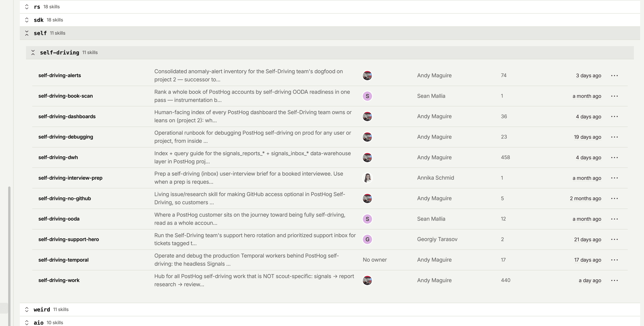Expand the rs skills group
This screenshot has width=644, height=326.
27,7
